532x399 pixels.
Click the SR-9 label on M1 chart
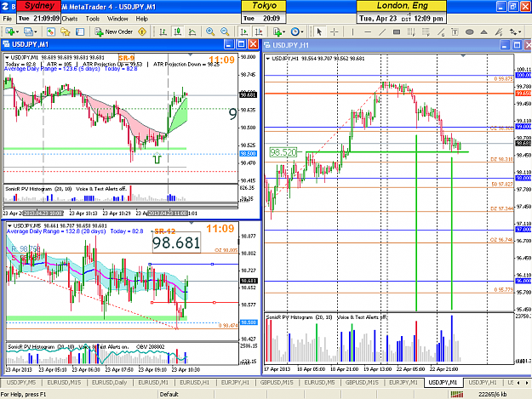(126, 58)
